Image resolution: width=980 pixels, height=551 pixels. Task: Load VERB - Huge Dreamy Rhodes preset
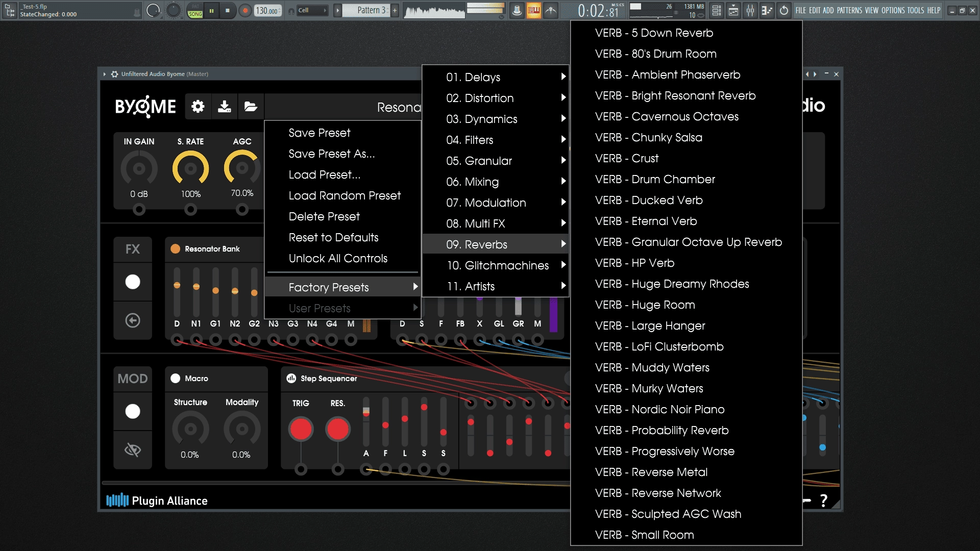click(x=686, y=284)
